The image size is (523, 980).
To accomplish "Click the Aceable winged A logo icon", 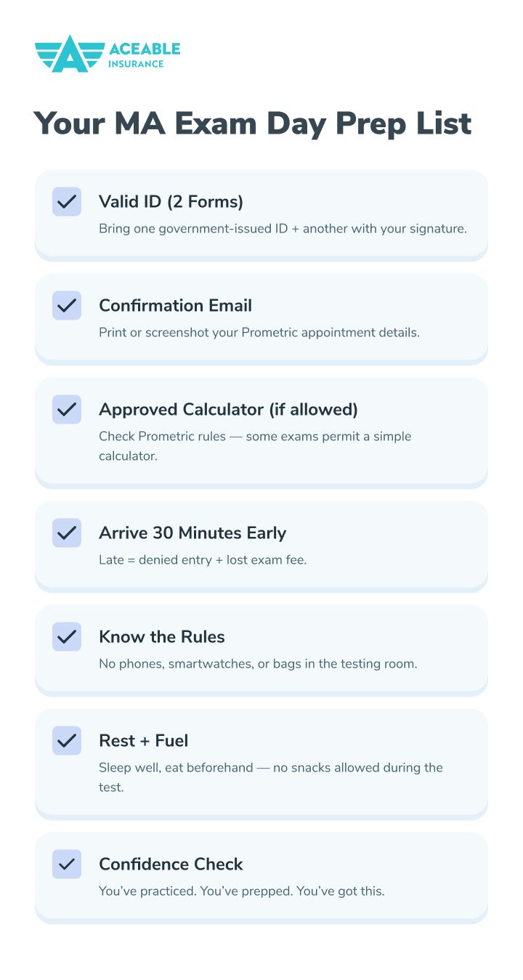I will 69,54.
